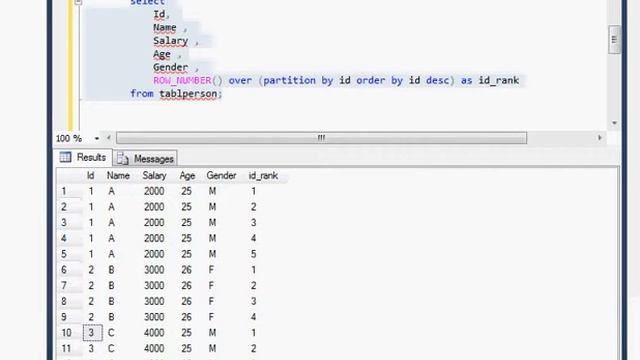Collapse the select statement outline
Viewport: 640px width, 360px height.
78,2
